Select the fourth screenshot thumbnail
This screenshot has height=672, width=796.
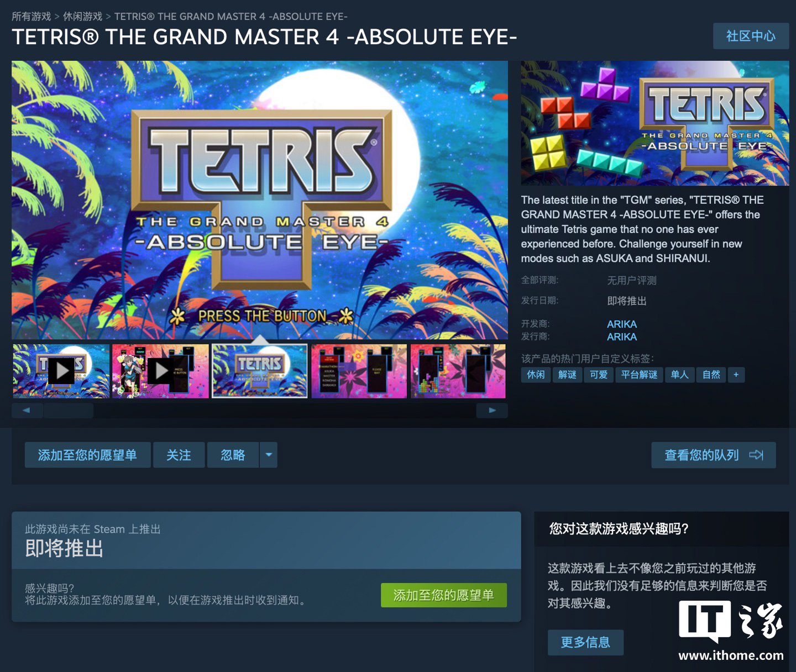(359, 371)
